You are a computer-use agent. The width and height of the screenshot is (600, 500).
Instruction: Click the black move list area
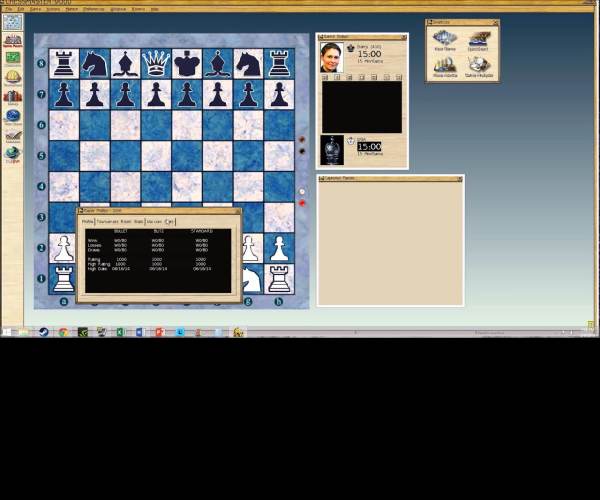tap(362, 107)
